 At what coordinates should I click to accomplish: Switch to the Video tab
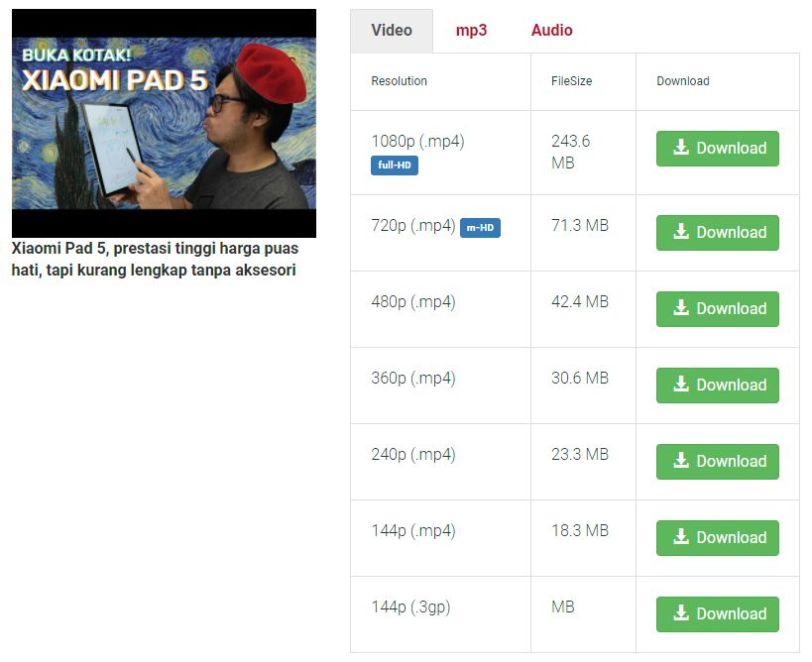[392, 31]
